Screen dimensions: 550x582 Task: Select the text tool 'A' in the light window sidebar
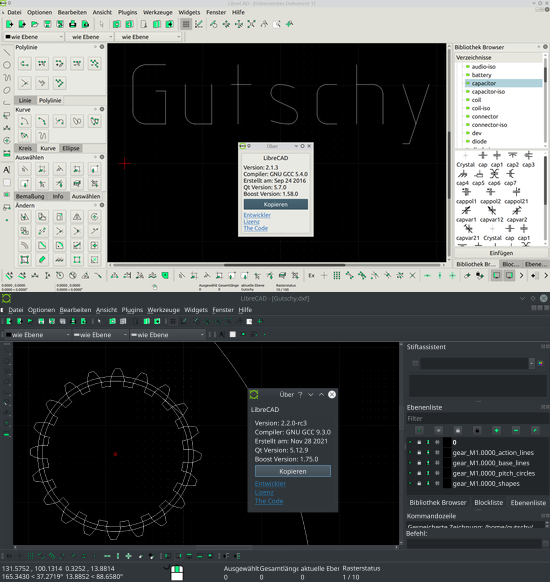click(7, 170)
